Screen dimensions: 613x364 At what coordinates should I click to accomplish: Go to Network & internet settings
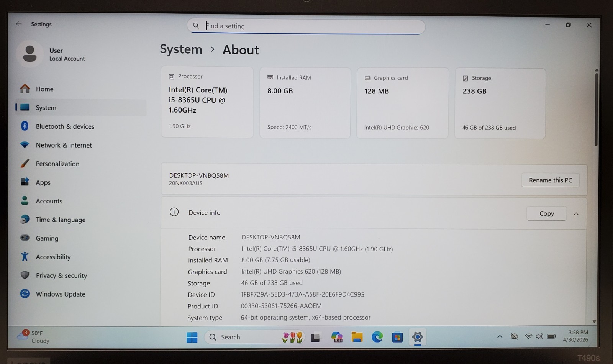[x=80, y=145]
